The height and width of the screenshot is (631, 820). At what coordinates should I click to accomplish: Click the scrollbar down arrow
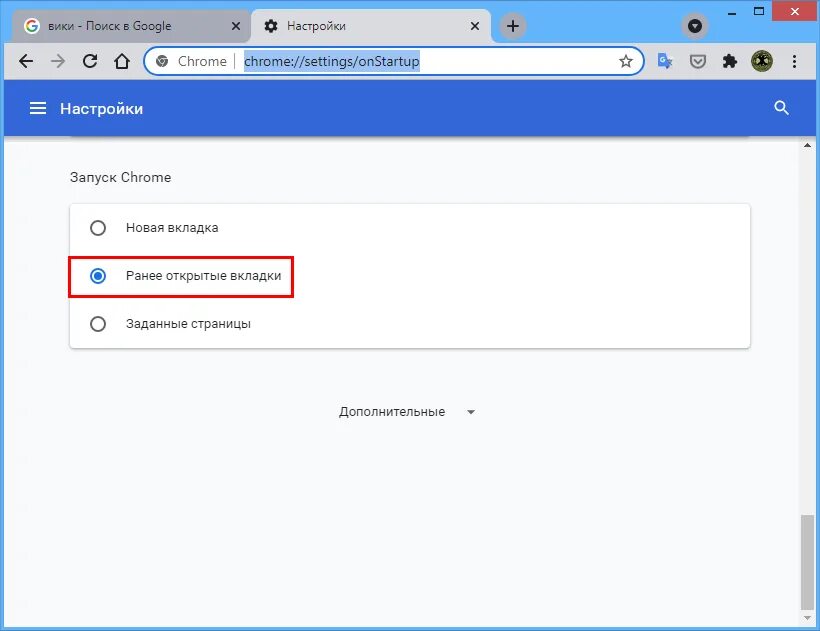tap(807, 618)
